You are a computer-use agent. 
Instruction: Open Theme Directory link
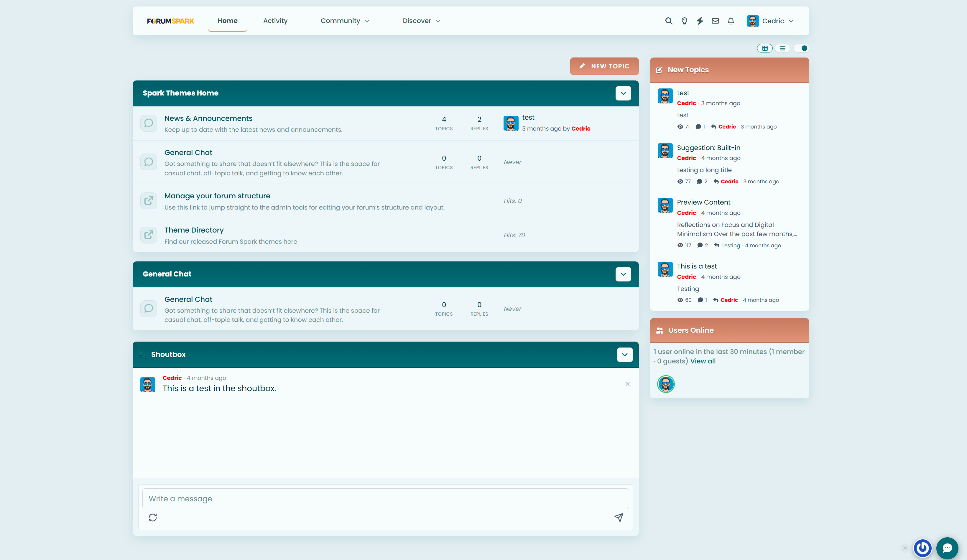pos(194,230)
